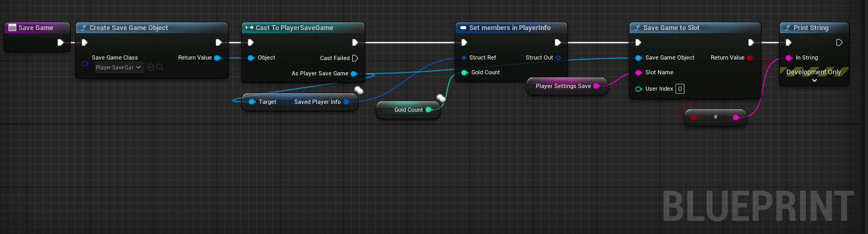The width and height of the screenshot is (868, 234).
Task: Click the magnifier icon beside Save Game Class
Action: tap(160, 67)
